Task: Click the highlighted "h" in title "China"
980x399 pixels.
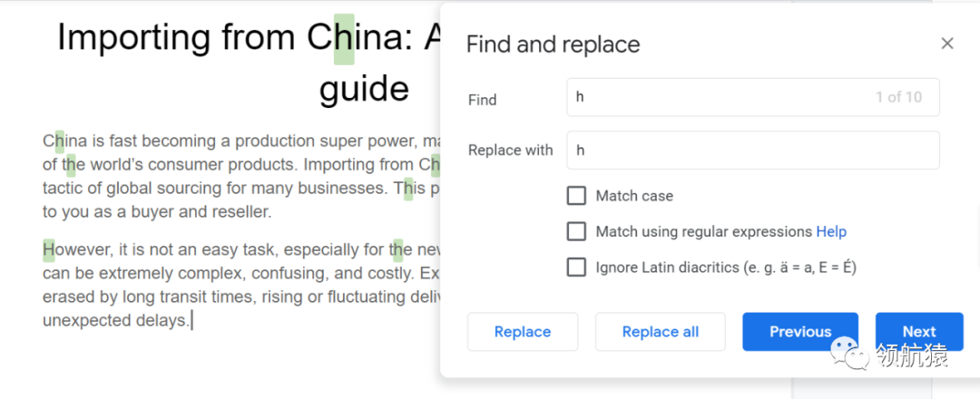Action: coord(344,38)
